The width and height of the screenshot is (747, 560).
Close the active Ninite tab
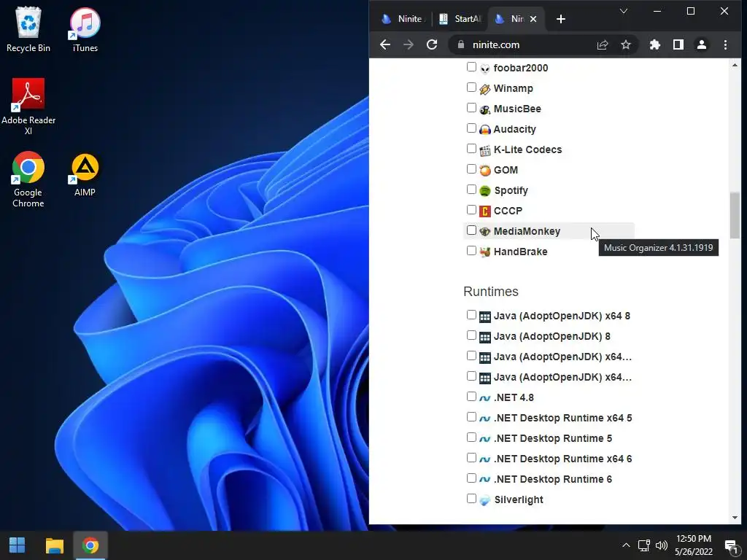[x=533, y=19]
